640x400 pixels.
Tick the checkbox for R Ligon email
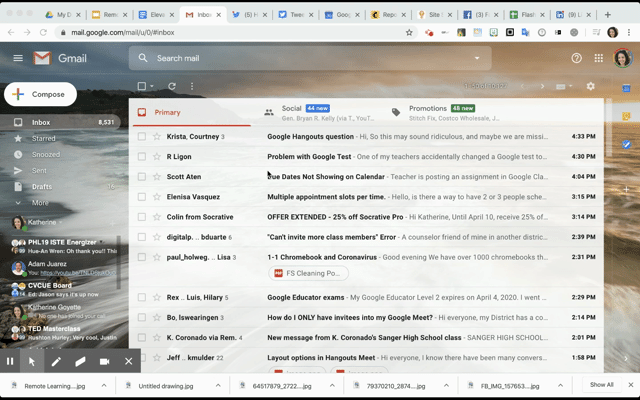[142, 156]
